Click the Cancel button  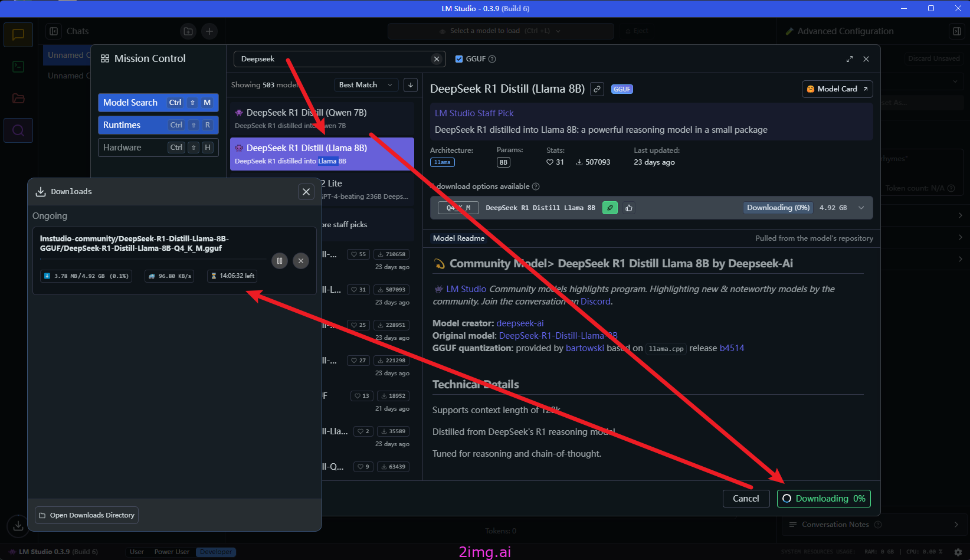click(x=746, y=499)
